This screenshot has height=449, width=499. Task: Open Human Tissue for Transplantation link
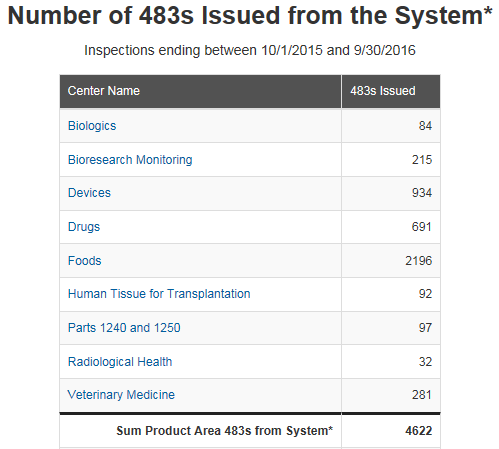click(x=159, y=294)
